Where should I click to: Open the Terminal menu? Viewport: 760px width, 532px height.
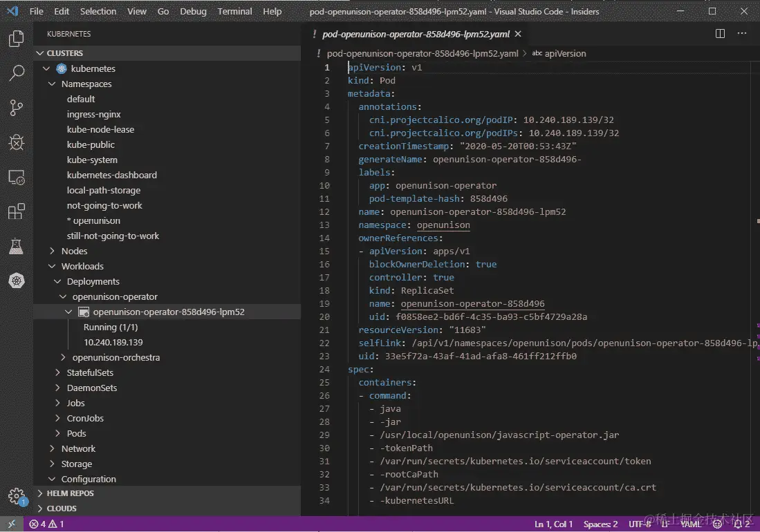(x=234, y=11)
